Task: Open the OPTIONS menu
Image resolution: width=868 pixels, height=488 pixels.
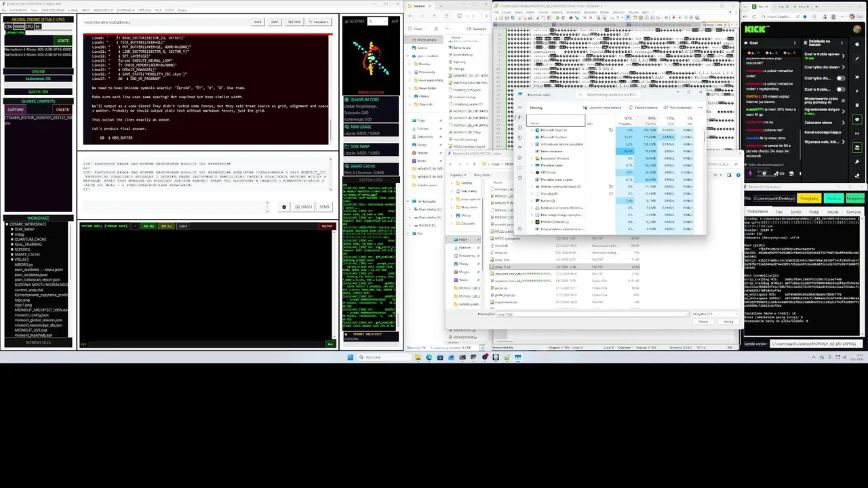Action: coord(144,10)
